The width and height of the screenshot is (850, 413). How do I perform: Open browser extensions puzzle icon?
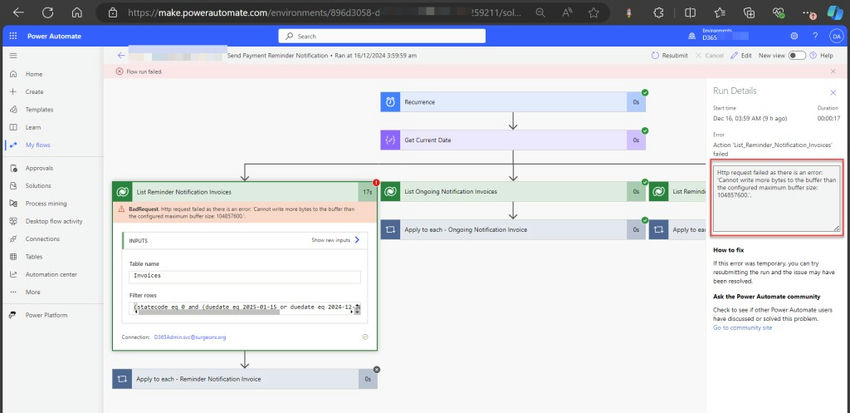point(659,12)
